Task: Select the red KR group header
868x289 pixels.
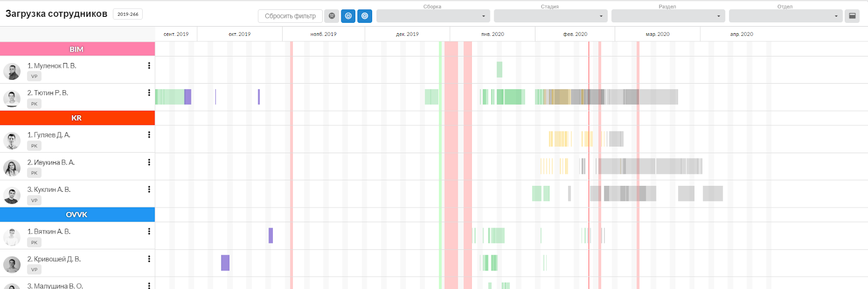Action: click(x=77, y=118)
